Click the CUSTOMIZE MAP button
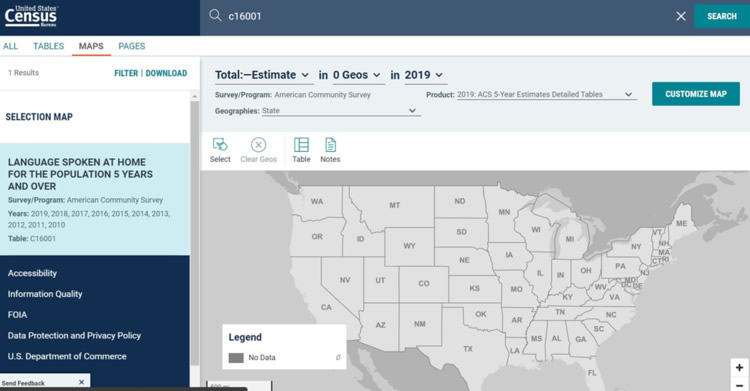 [x=695, y=94]
